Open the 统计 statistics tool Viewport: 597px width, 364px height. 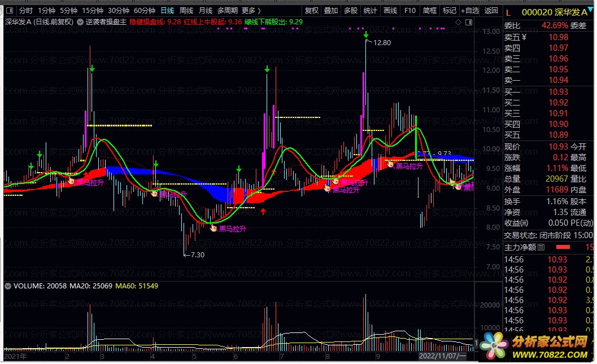pos(370,11)
